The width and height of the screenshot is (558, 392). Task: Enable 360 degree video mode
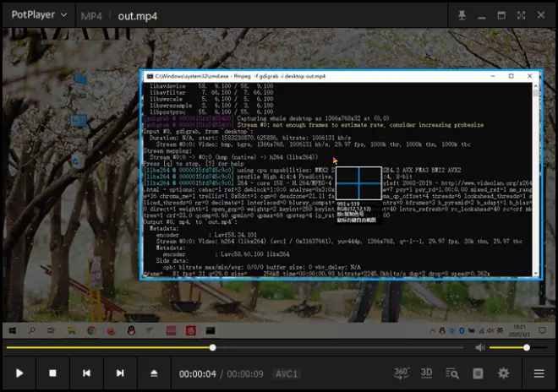(401, 373)
